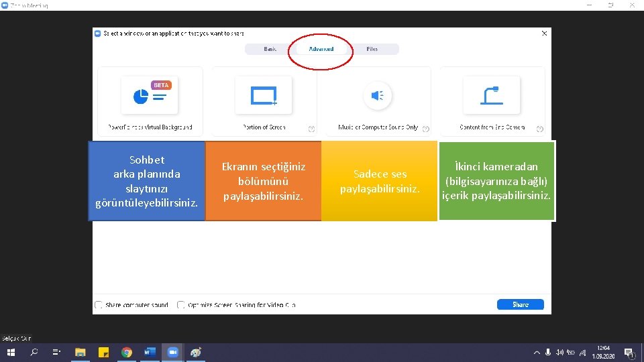
Task: Select PowerPoint as Virtual Background option
Action: [x=150, y=101]
